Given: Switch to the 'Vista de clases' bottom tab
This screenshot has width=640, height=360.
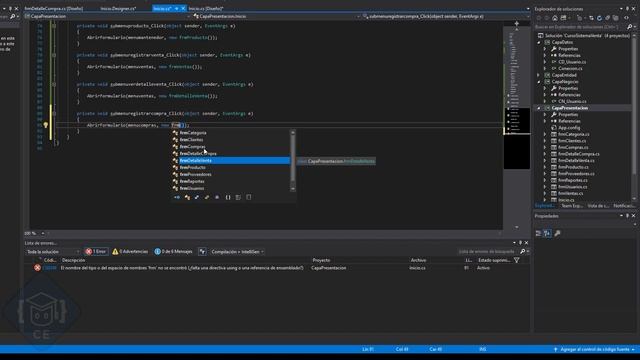Looking at the screenshot, I should (x=598, y=206).
